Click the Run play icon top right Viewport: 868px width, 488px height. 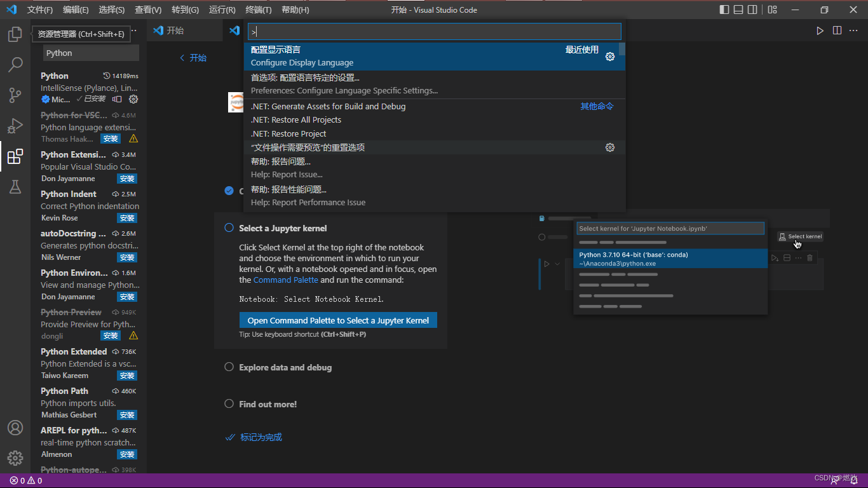pos(820,30)
